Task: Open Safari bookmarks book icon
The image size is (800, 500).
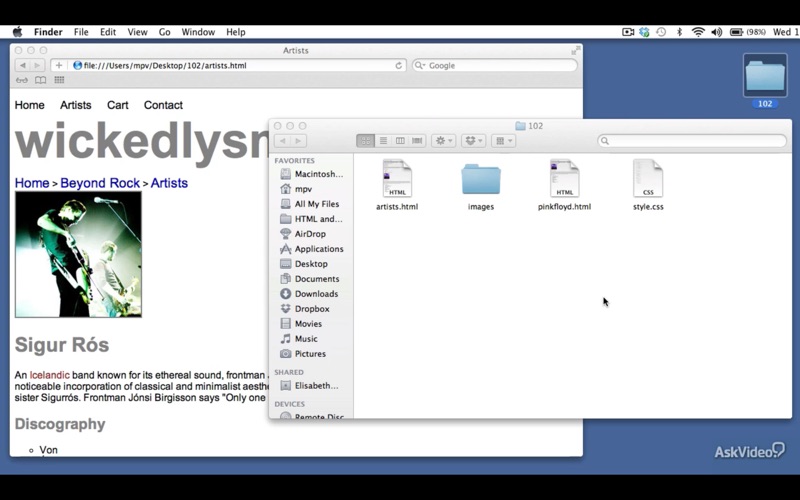Action: [40, 80]
